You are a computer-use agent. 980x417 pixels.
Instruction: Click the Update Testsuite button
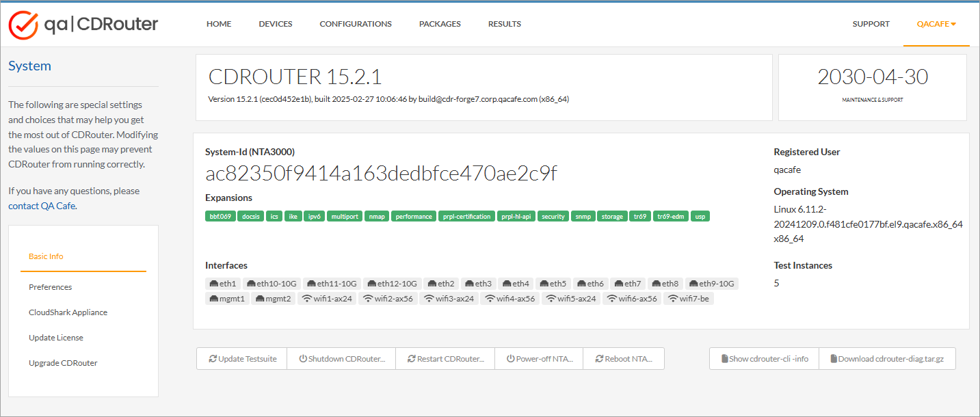242,359
